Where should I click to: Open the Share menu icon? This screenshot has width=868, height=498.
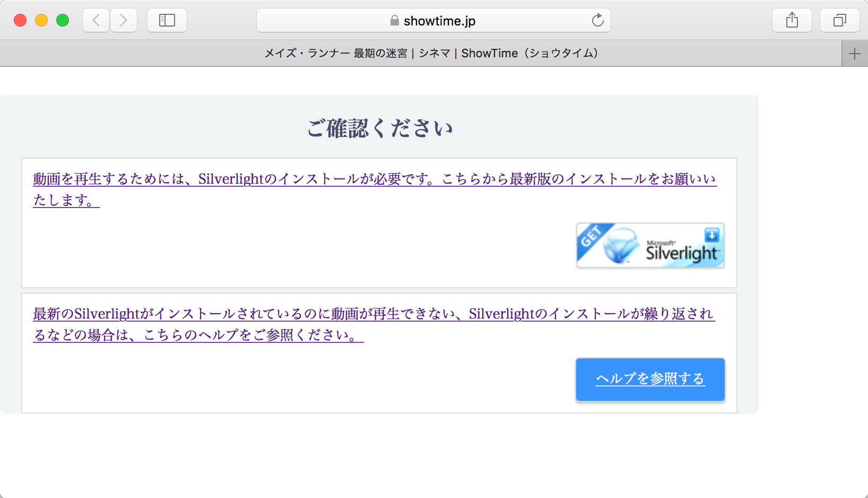[792, 21]
